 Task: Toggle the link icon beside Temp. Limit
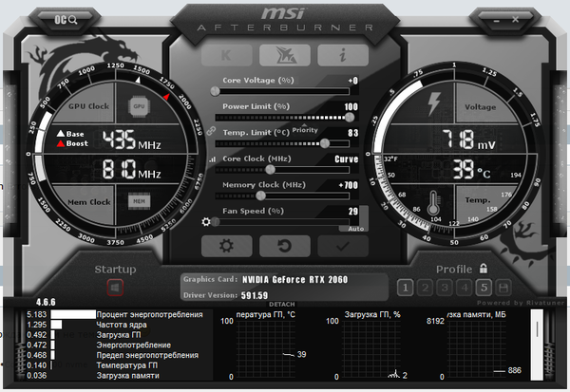(x=211, y=131)
